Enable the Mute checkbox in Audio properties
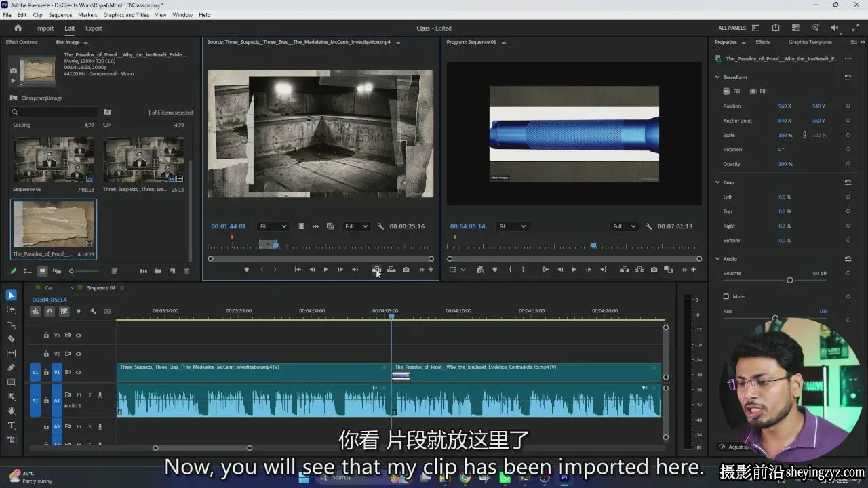 [726, 296]
